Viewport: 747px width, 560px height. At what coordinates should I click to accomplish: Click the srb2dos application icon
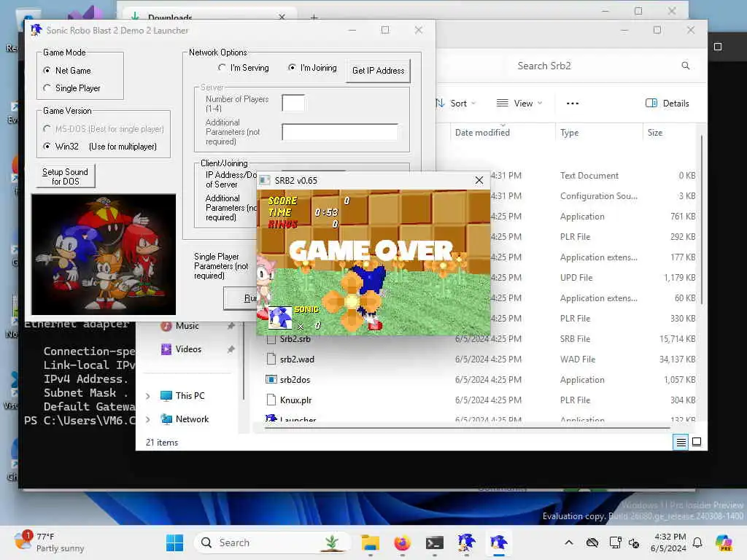coord(271,380)
